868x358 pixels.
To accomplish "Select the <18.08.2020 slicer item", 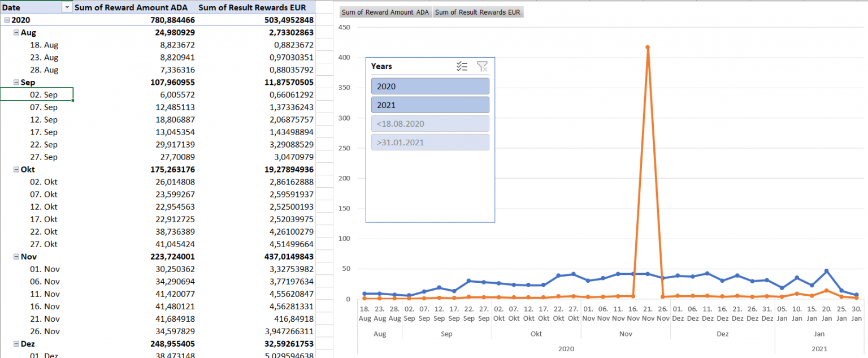I will coord(430,123).
